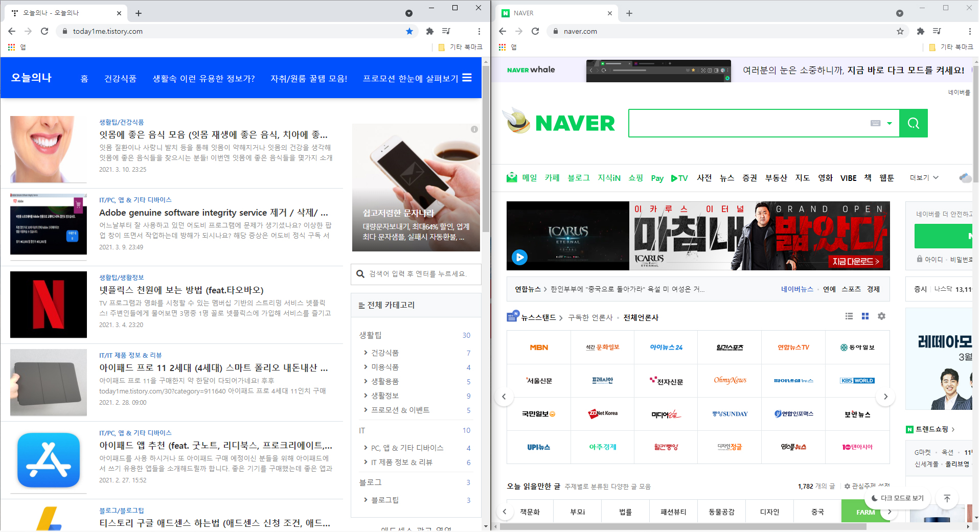Viewport: 980px width, 532px height.
Task: Expand 더보기 menu on Naver services bar
Action: (x=924, y=178)
